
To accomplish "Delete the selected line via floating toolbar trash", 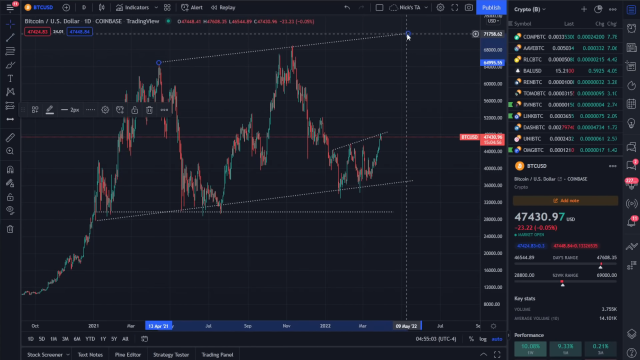I will pos(149,110).
